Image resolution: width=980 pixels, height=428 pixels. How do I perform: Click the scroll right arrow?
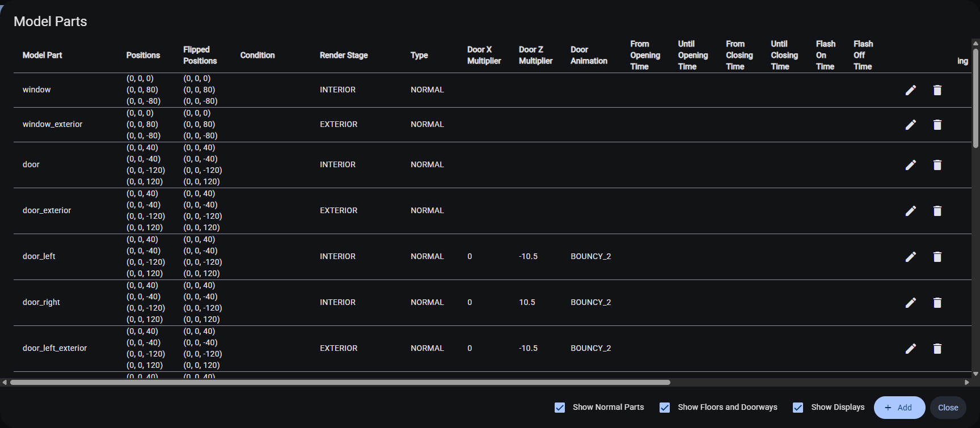coord(967,382)
